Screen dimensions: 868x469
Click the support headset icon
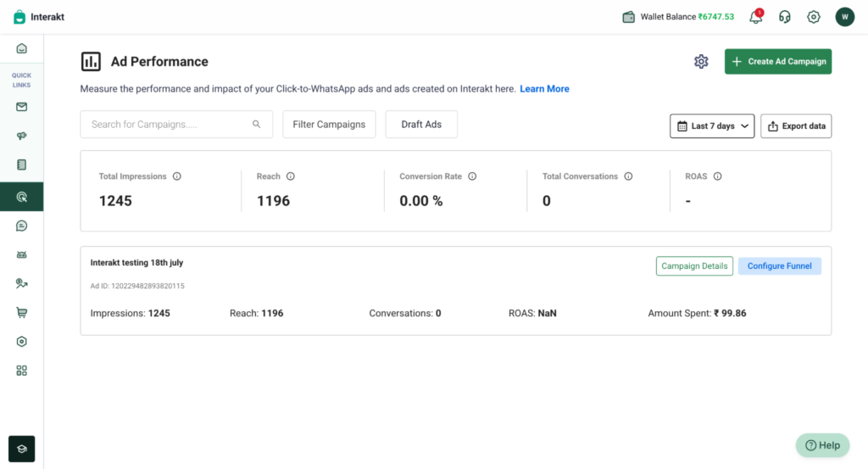coord(784,17)
